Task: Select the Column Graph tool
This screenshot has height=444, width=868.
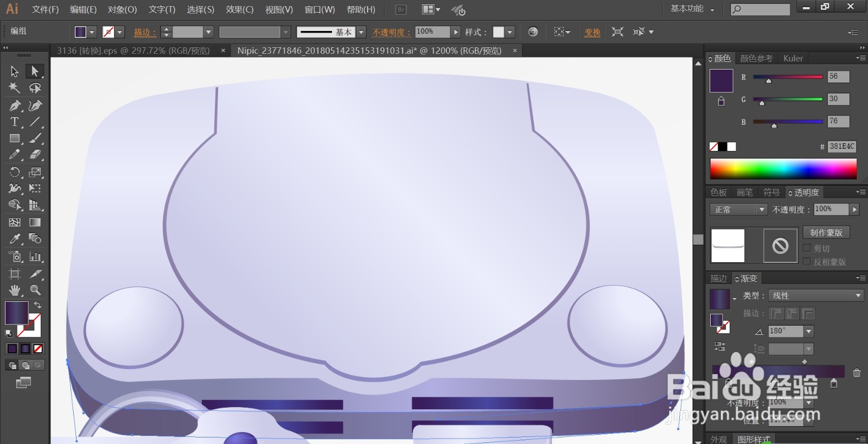Action: tap(35, 256)
